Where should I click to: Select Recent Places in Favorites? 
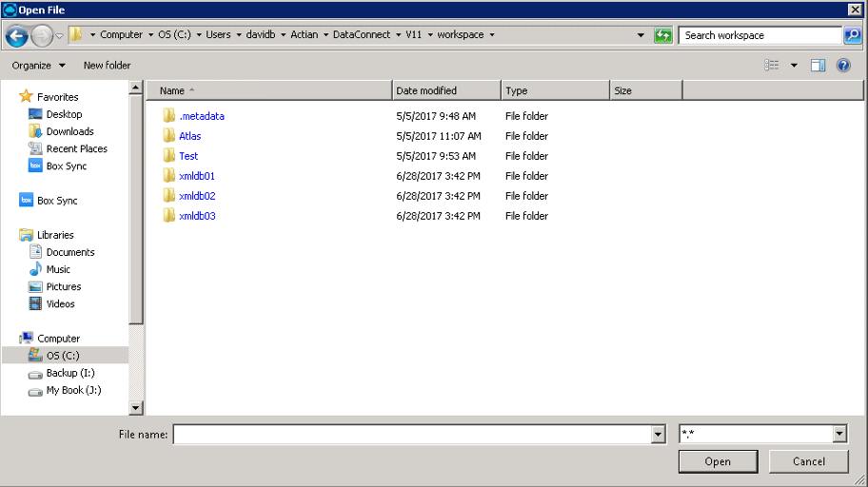(76, 149)
